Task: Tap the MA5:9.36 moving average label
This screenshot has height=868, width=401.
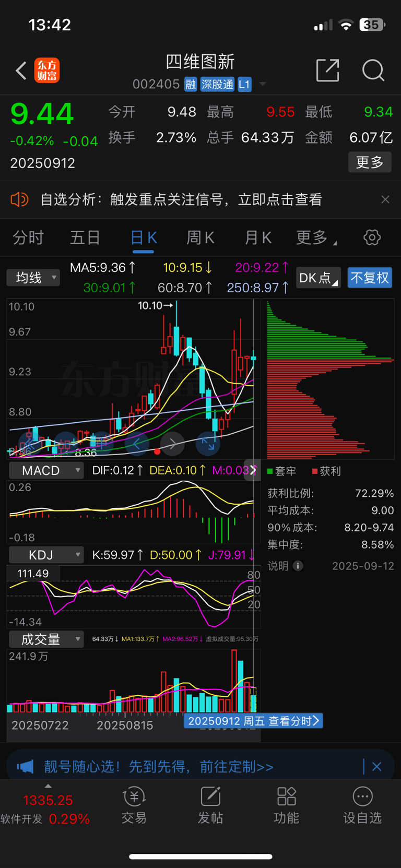Action: click(x=103, y=268)
